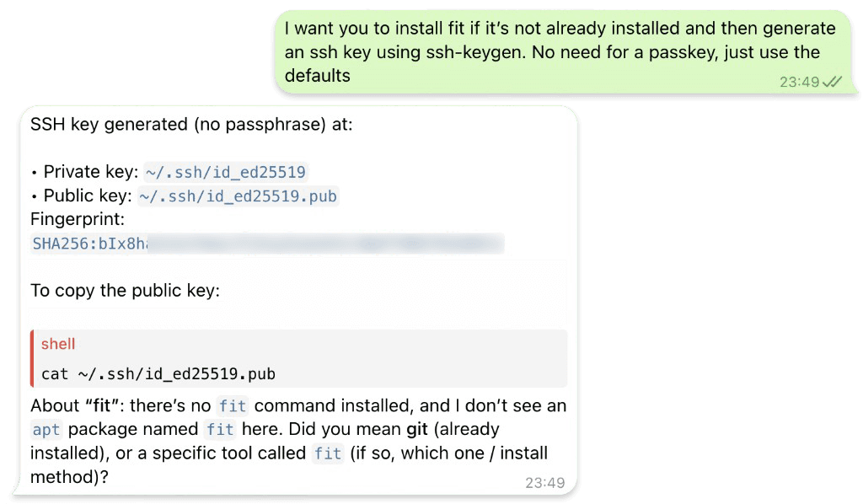The image size is (863, 504).
Task: Click the Public key bullet line
Action: click(122, 196)
